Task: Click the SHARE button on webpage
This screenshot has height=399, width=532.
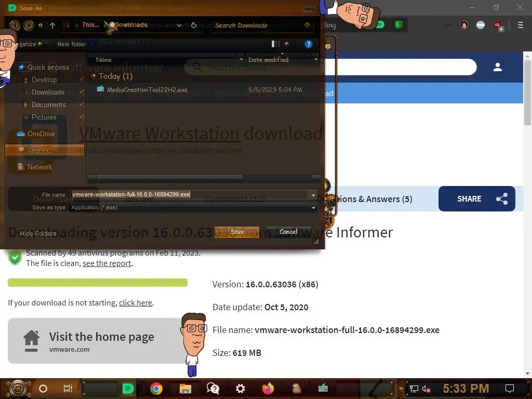Action: pos(477,199)
